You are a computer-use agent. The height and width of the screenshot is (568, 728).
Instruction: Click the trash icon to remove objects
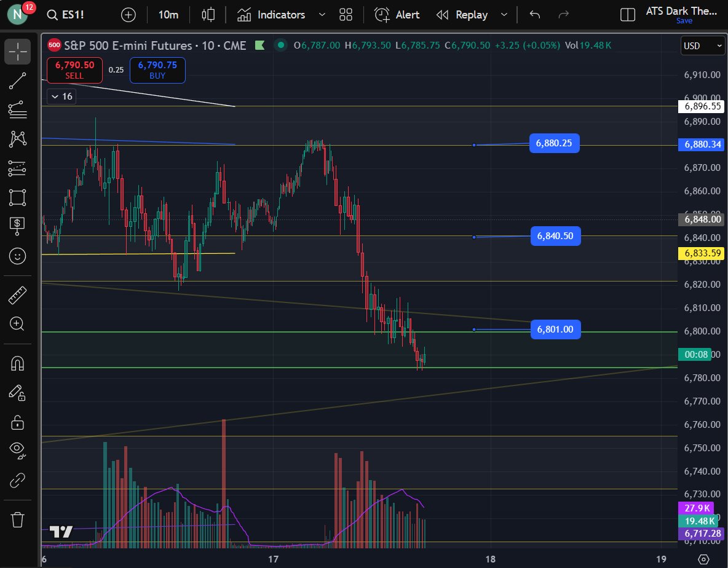pyautogui.click(x=18, y=519)
